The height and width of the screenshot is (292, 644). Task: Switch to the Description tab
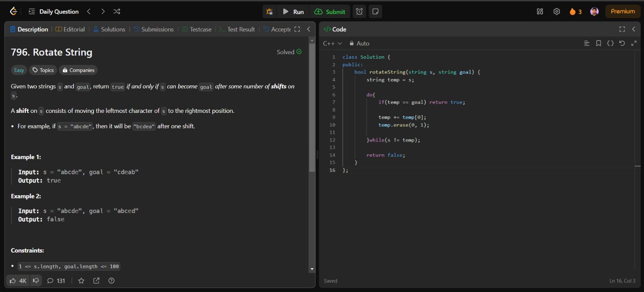click(29, 29)
